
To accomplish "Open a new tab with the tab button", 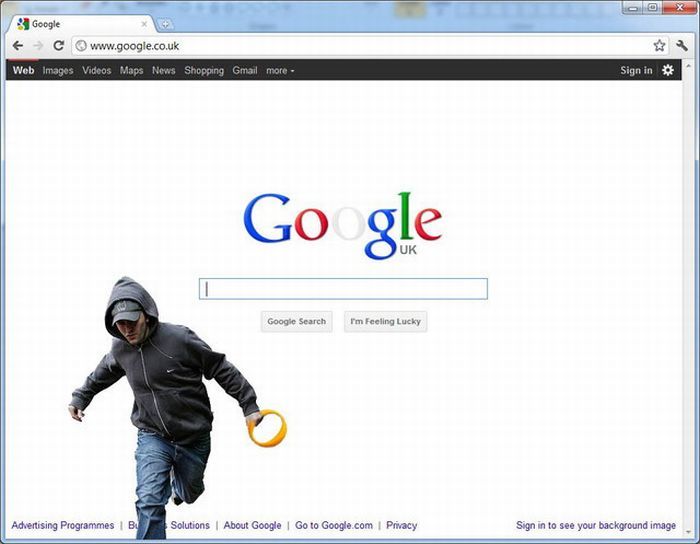I will (166, 24).
